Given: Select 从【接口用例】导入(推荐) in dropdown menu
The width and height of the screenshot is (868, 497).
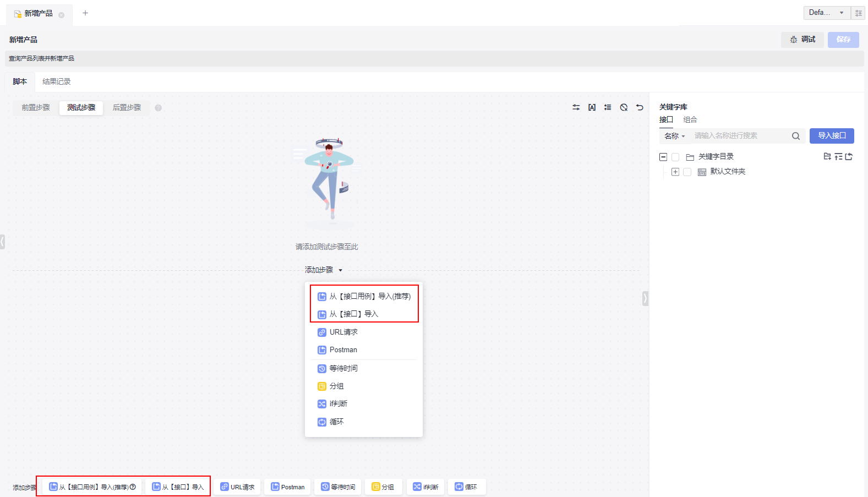Looking at the screenshot, I should [x=364, y=297].
